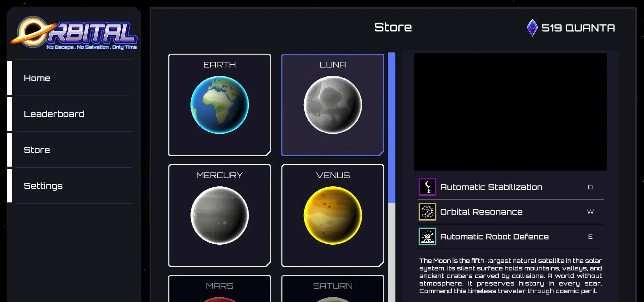Viewport: 644px width, 302px height.
Task: Open the Settings menu item
Action: click(x=70, y=186)
